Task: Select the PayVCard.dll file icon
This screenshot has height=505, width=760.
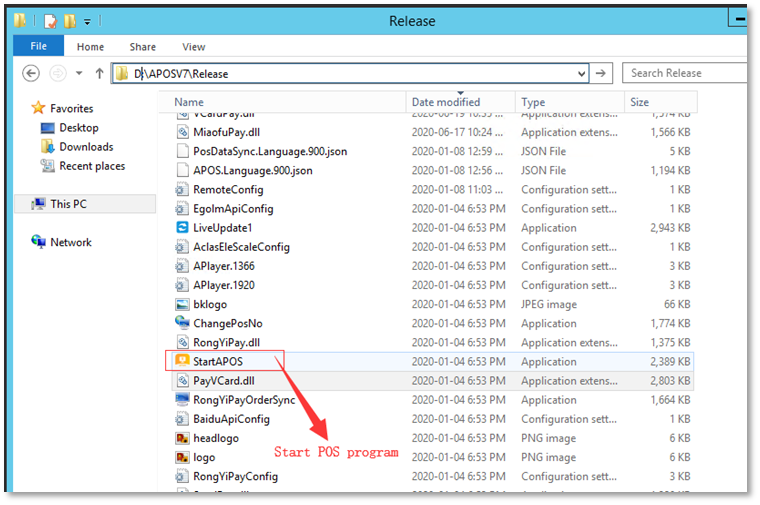Action: click(182, 381)
